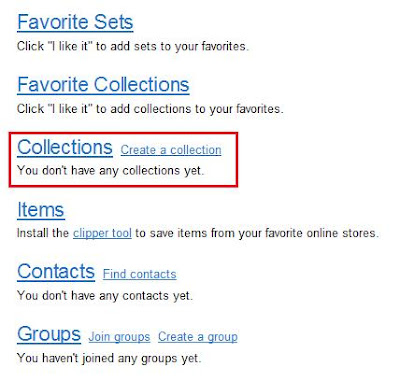This screenshot has width=400, height=381.
Task: Open the Favorite Collections heading link
Action: click(103, 85)
